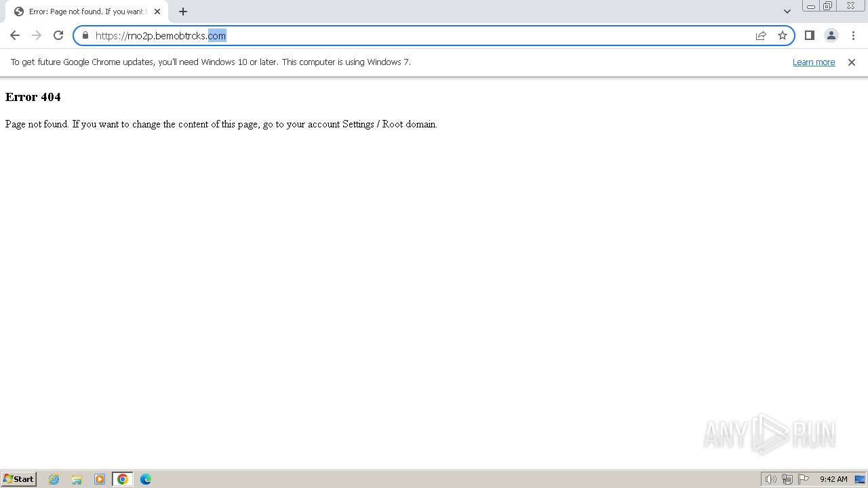This screenshot has width=868, height=488.
Task: Click the forward navigation arrow
Action: tap(37, 35)
